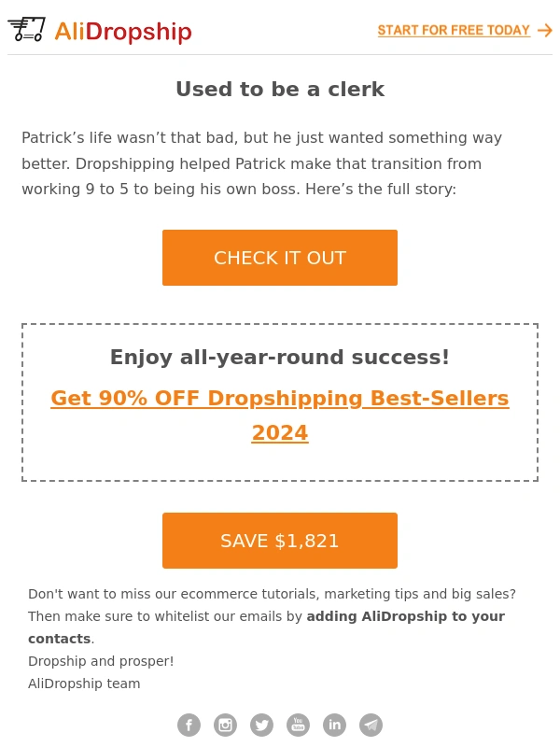Image resolution: width=560 pixels, height=747 pixels.
Task: Open the Telegram paper plane icon
Action: pos(371,726)
